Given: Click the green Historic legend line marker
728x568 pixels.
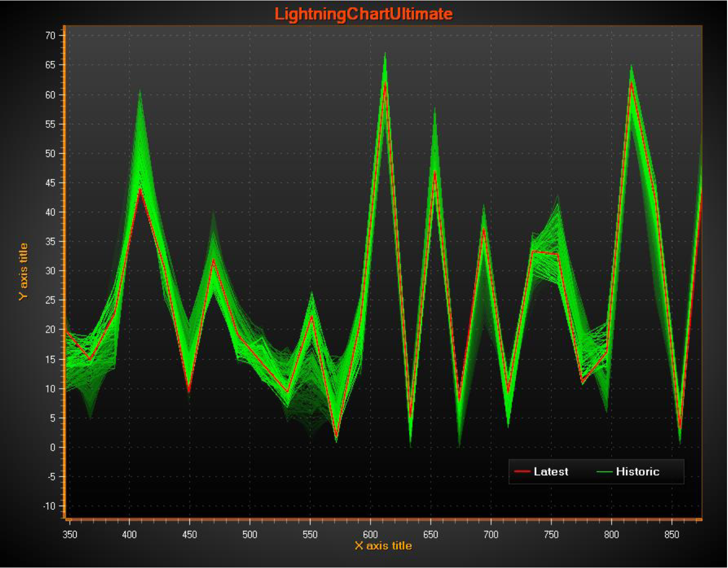Looking at the screenshot, I should click(x=604, y=471).
